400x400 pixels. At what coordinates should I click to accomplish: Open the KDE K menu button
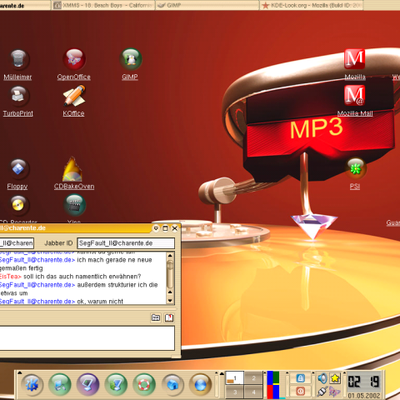click(x=32, y=385)
